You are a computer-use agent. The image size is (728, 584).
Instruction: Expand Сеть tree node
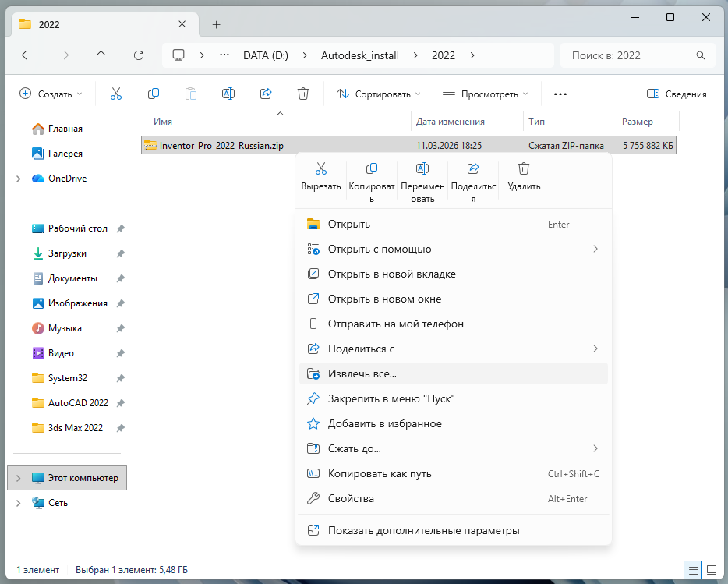[19, 503]
